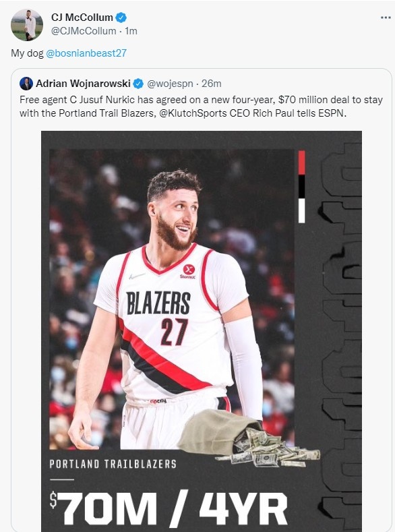Image resolution: width=395 pixels, height=532 pixels.
Task: Click the 1m timestamp on the tweet
Action: coord(131,31)
